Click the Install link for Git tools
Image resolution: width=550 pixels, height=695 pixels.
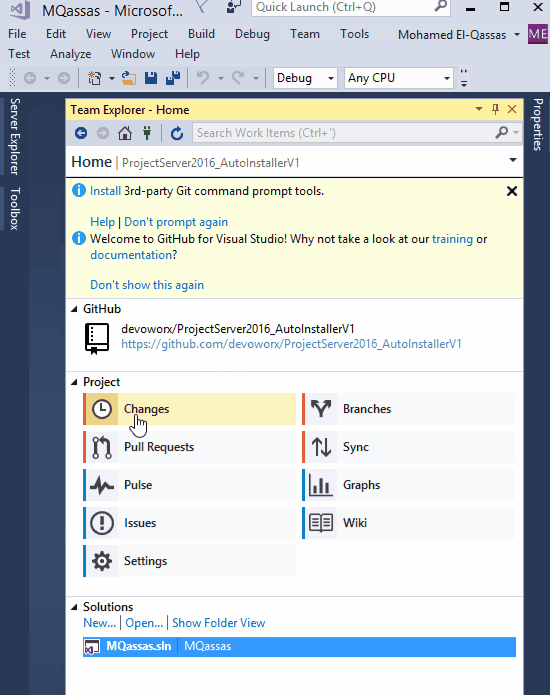105,191
